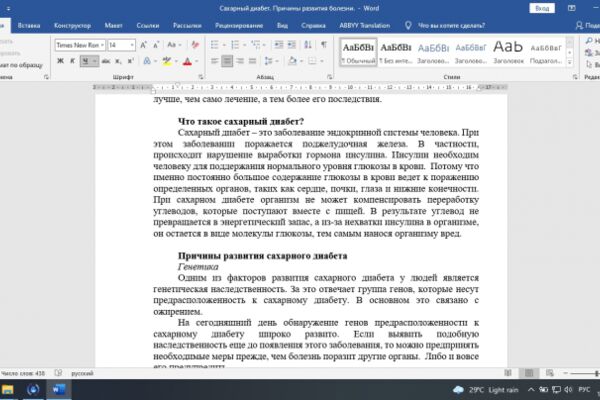
Task: Switch to the Ссылки tab
Action: (x=148, y=26)
